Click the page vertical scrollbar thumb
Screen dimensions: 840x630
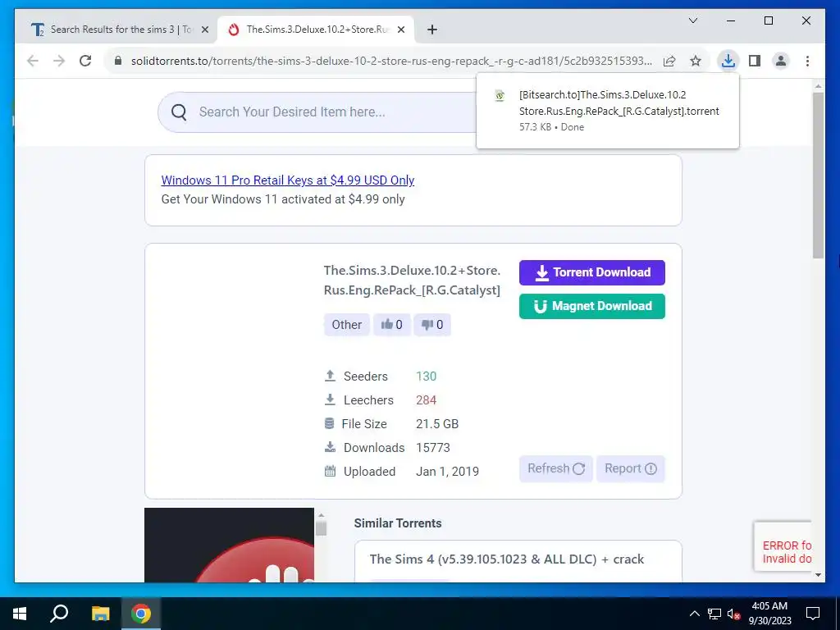coord(818,176)
